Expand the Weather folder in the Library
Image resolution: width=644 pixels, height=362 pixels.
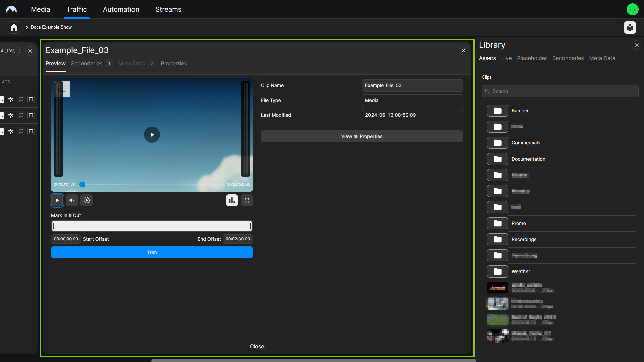pos(521,271)
